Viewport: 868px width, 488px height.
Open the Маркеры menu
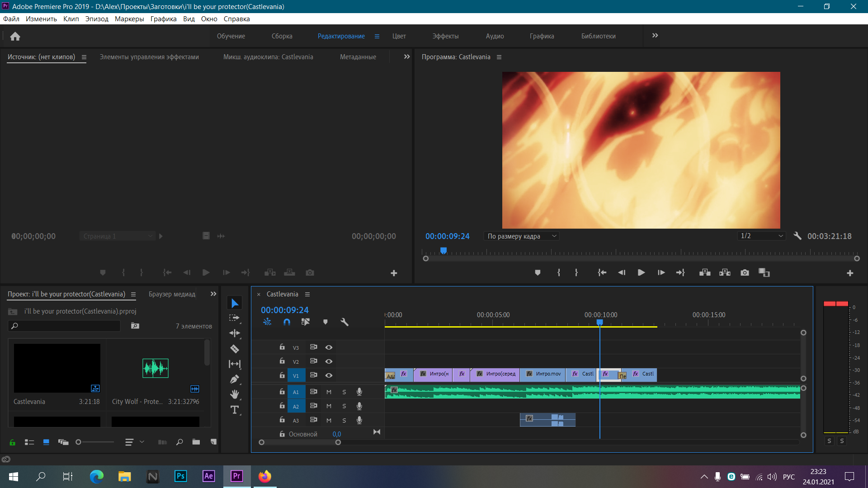[129, 19]
